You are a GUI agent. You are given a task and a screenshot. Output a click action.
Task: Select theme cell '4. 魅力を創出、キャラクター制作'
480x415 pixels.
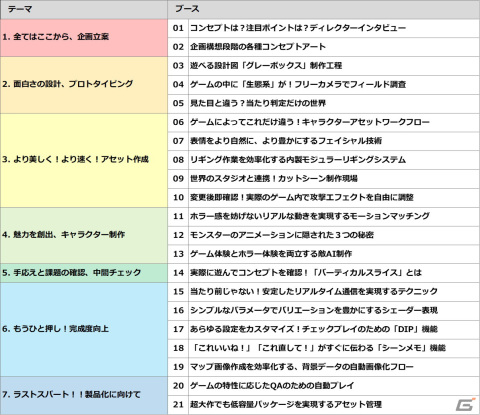pos(84,235)
